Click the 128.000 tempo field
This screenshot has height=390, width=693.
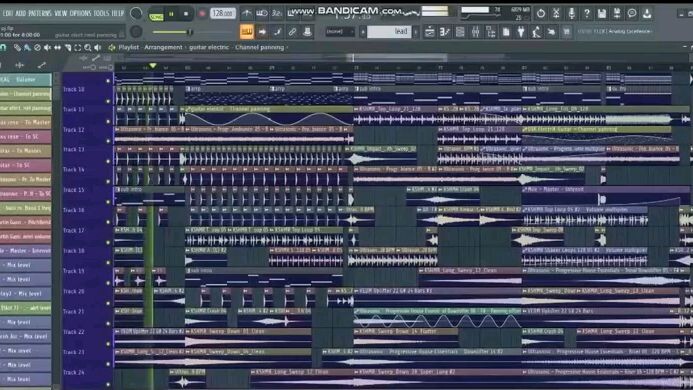pyautogui.click(x=222, y=13)
